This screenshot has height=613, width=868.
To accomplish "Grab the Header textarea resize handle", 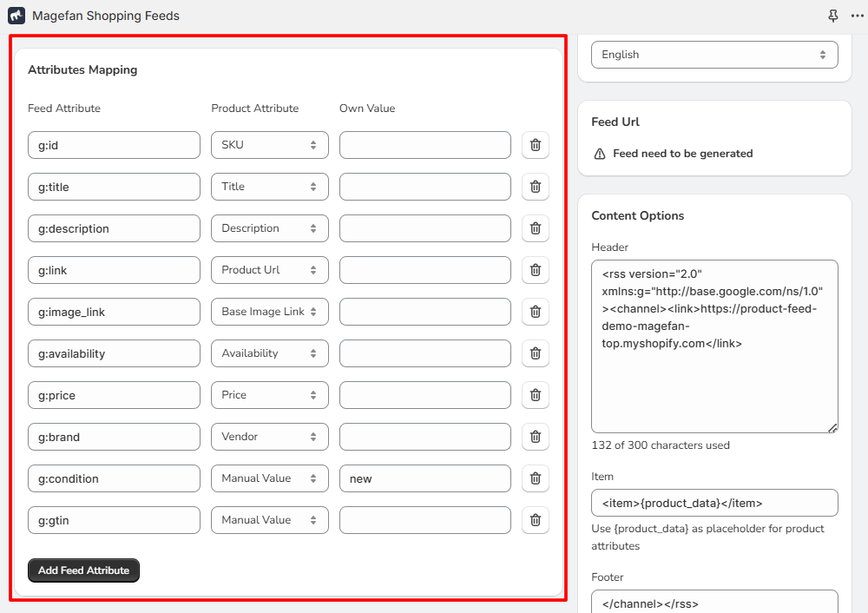I will point(832,427).
